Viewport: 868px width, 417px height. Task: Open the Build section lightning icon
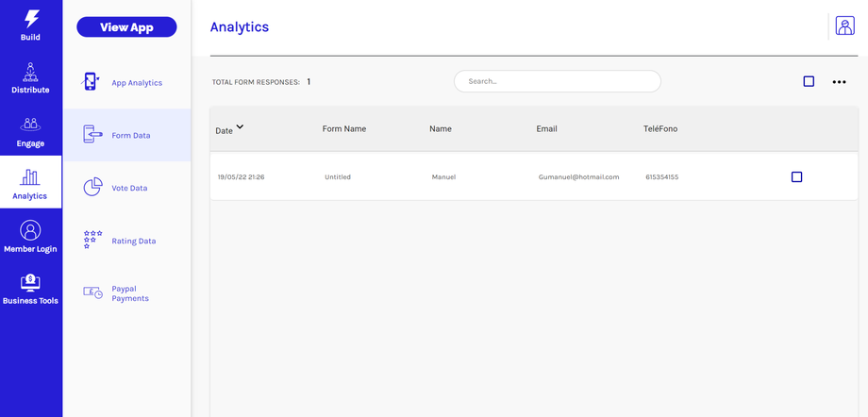click(x=31, y=19)
